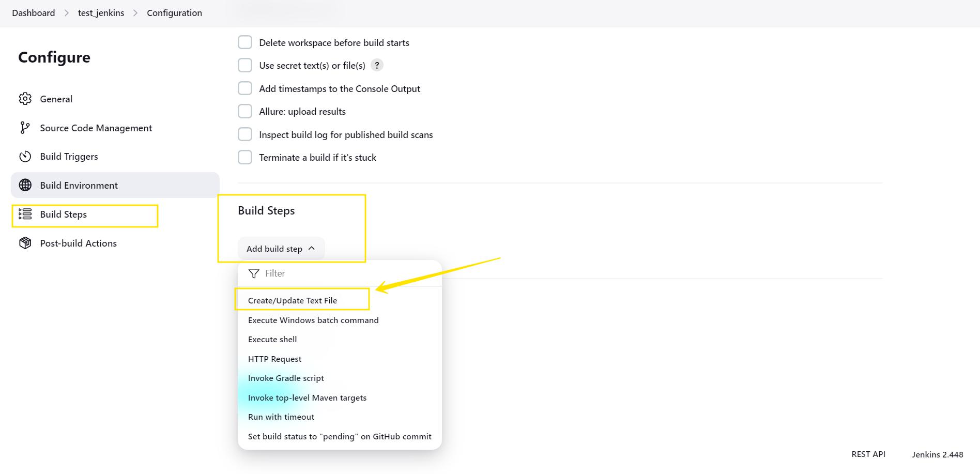Collapse the Add build step dropdown
This screenshot has height=474, width=980.
[x=281, y=249]
